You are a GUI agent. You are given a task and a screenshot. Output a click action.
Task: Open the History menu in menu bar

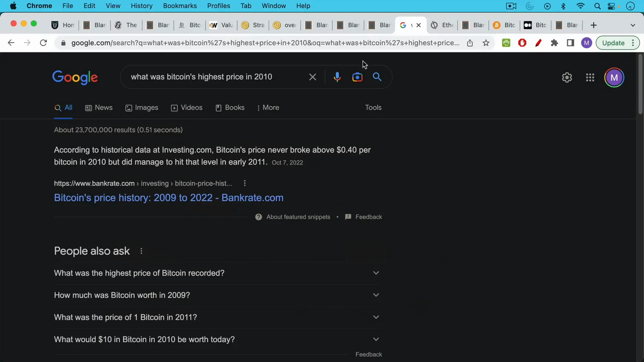142,6
